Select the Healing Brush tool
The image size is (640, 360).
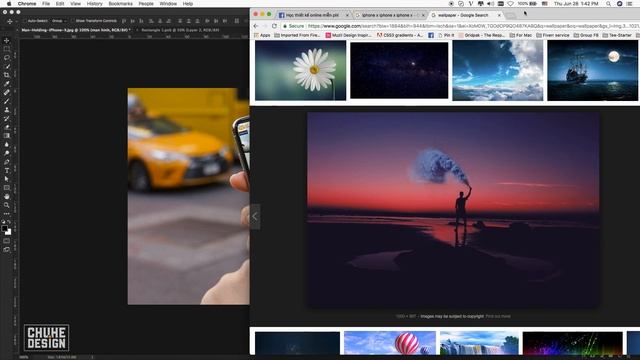(x=7, y=92)
